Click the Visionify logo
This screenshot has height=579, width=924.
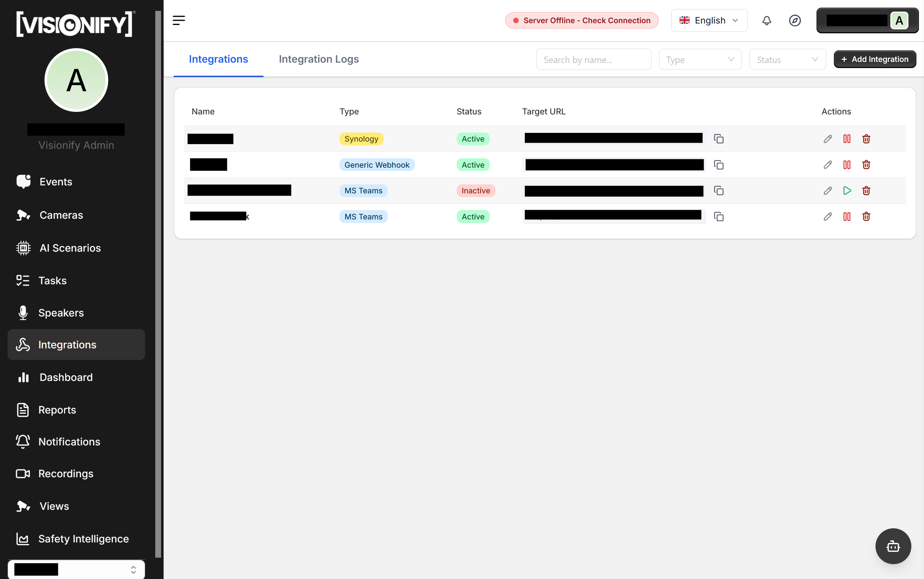click(75, 24)
